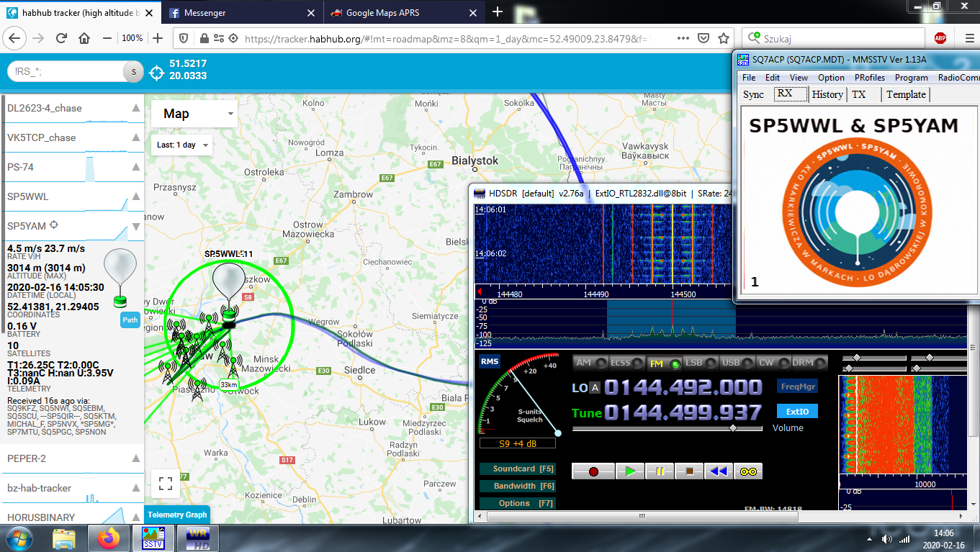Expand the PEPER-2 vehicle entry
Viewport: 980px width, 552px height.
click(x=135, y=458)
